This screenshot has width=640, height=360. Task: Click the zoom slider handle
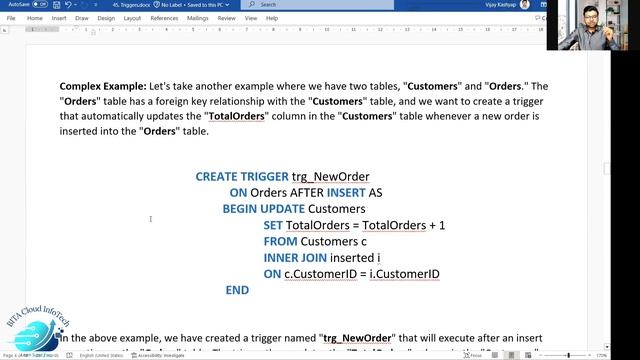569,356
